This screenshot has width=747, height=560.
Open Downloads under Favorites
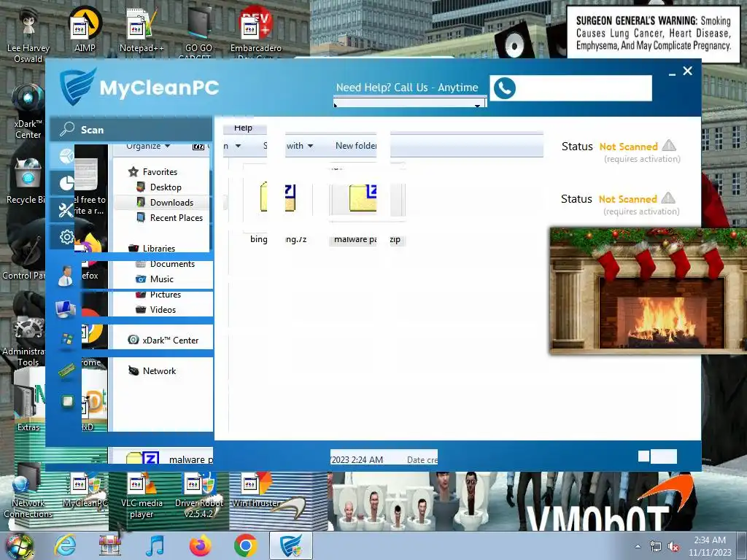171,203
